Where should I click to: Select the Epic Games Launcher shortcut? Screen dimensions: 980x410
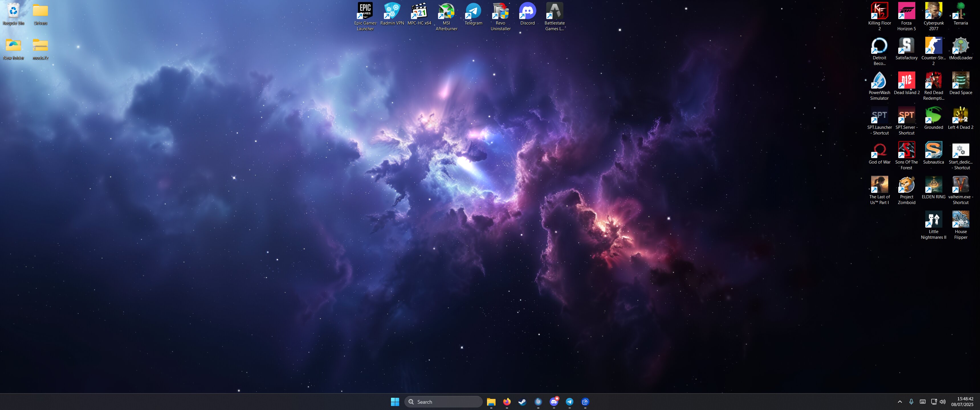pos(365,16)
